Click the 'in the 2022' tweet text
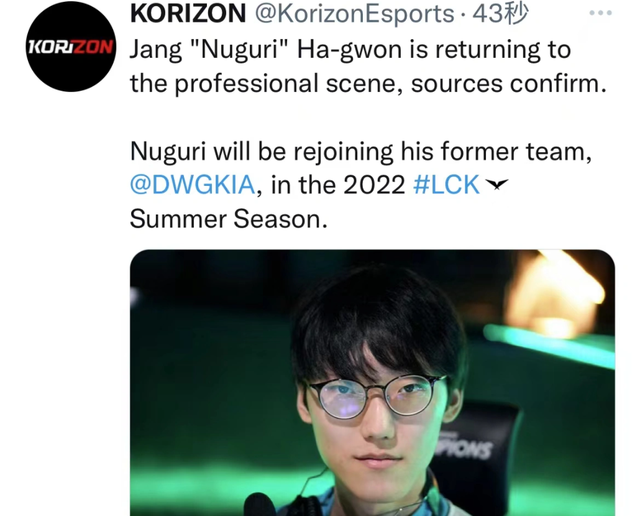This screenshot has width=640, height=516. click(338, 185)
